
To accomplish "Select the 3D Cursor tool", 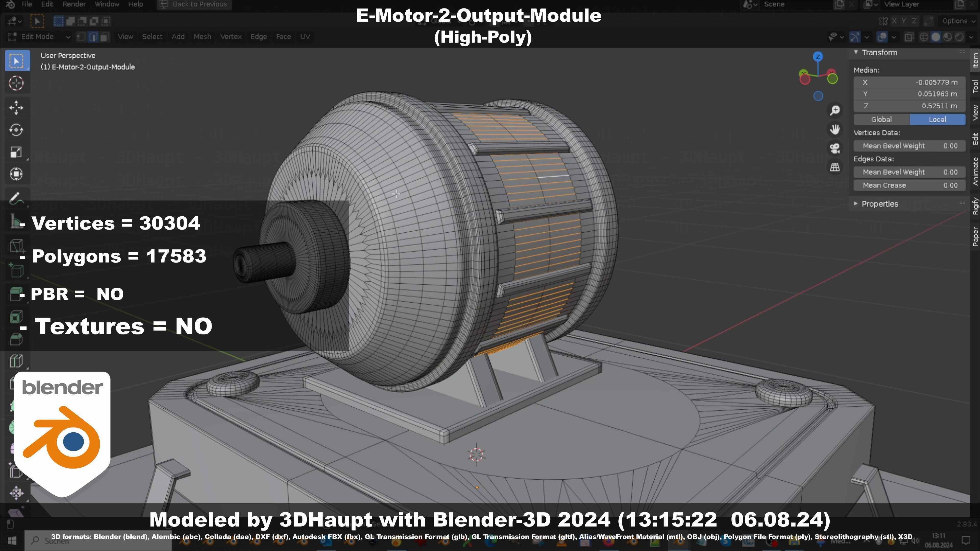I will coord(16,83).
